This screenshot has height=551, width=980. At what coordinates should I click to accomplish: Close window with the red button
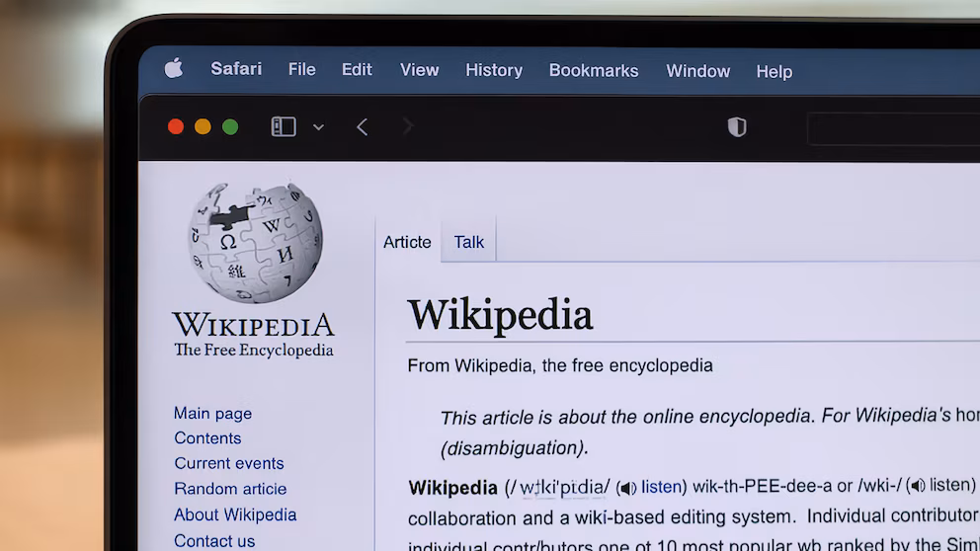tap(176, 126)
